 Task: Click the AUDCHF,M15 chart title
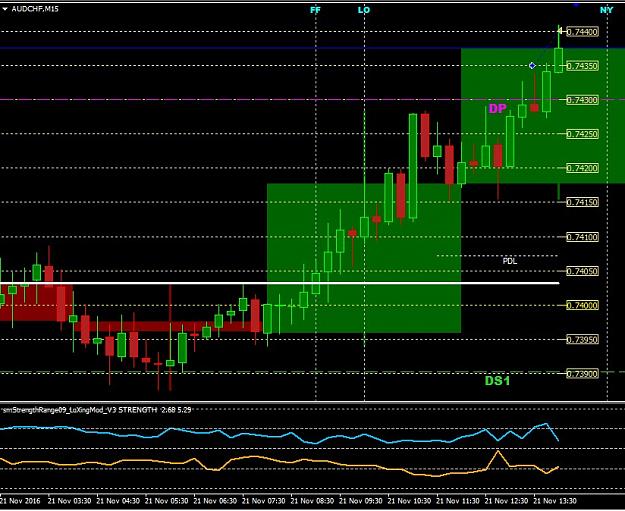coord(35,9)
